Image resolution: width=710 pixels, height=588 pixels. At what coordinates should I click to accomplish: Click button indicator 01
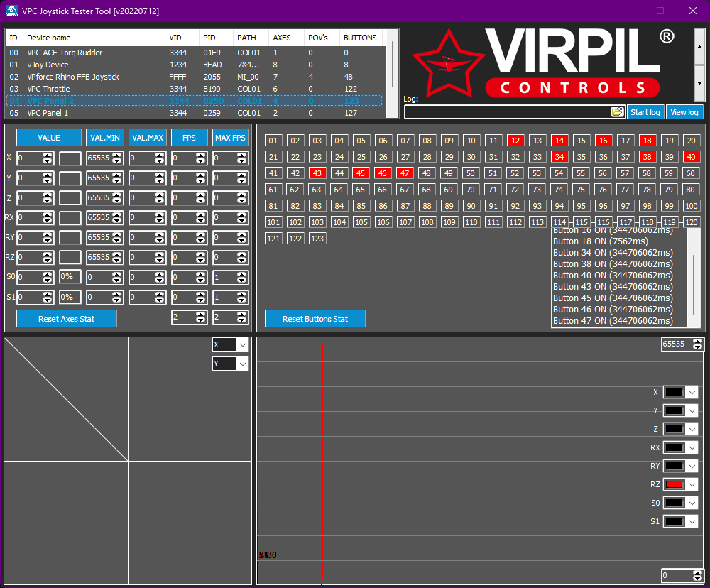click(x=273, y=141)
